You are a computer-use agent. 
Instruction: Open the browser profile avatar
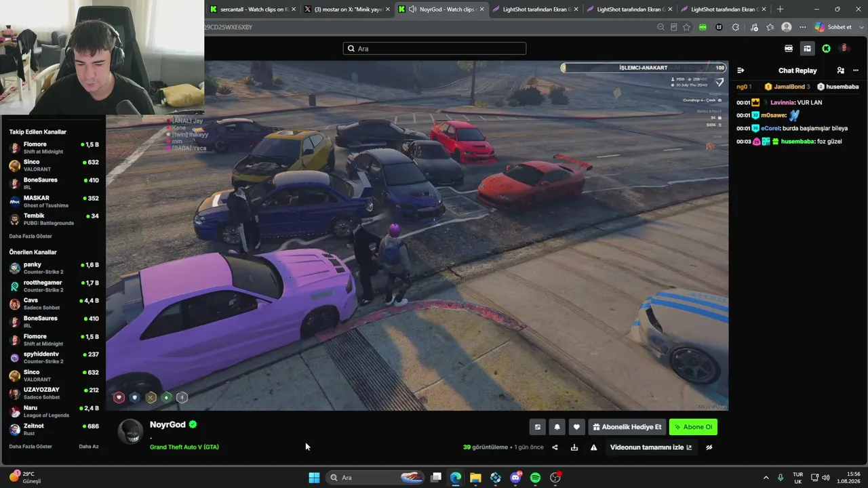[787, 27]
